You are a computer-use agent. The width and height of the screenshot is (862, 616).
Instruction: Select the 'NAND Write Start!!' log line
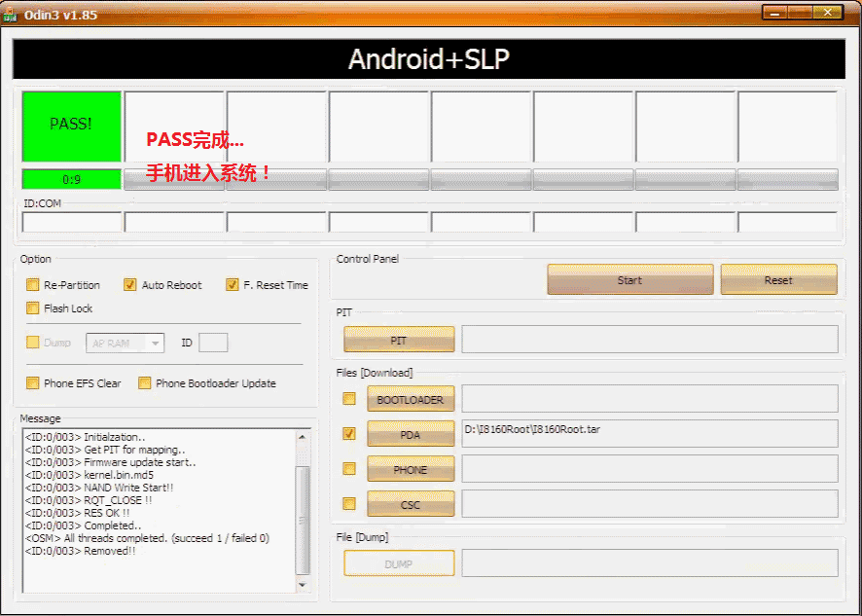(99, 488)
